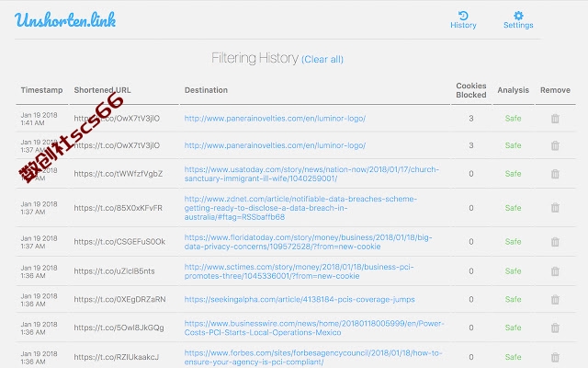Delete the uZlclB5nts sctimes row

555,271
